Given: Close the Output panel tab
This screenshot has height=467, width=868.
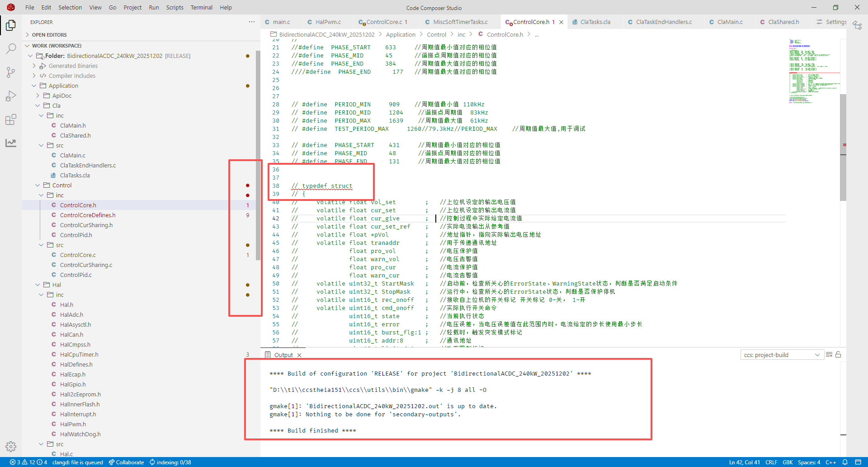Looking at the screenshot, I should [x=299, y=355].
